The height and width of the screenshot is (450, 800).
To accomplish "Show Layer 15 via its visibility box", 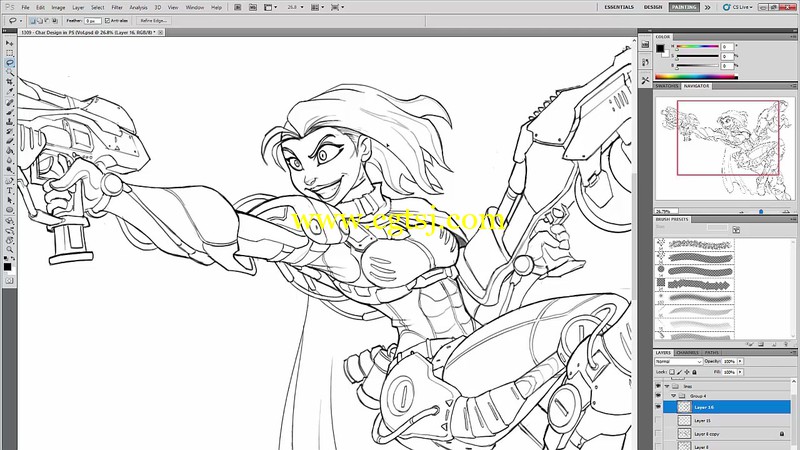I will click(x=658, y=420).
